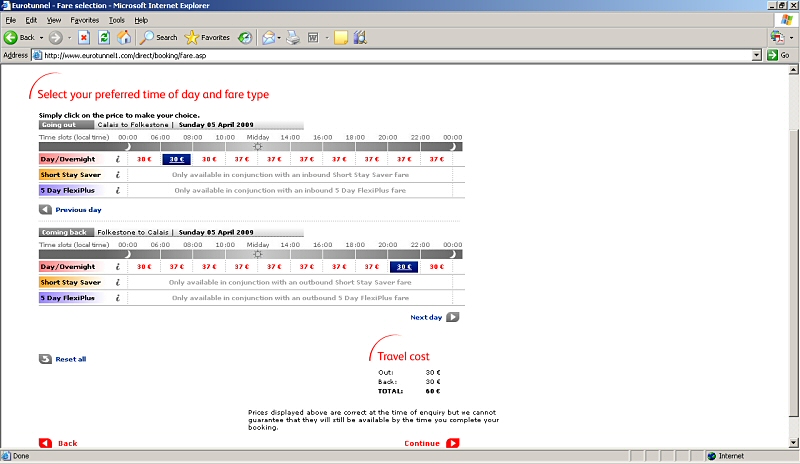
Task: Open the Back button history dropdown arrow
Action: click(41, 37)
